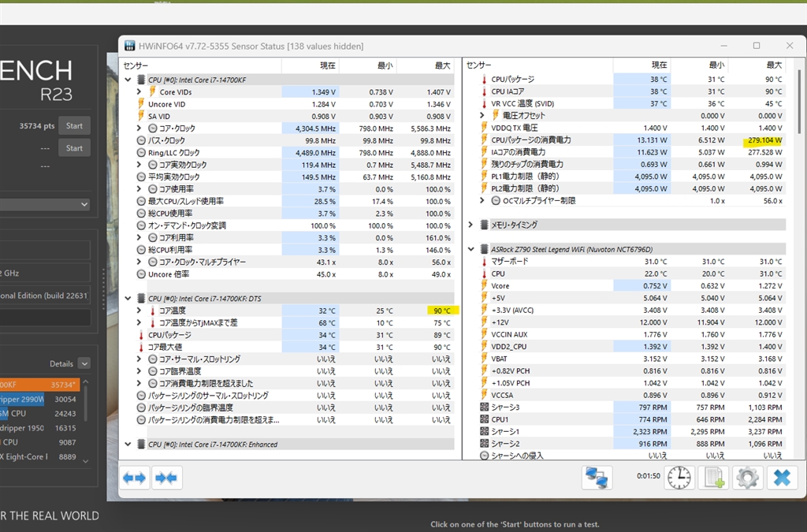This screenshot has height=532, width=807.
Task: Select the VBAT row
Action: click(631, 359)
